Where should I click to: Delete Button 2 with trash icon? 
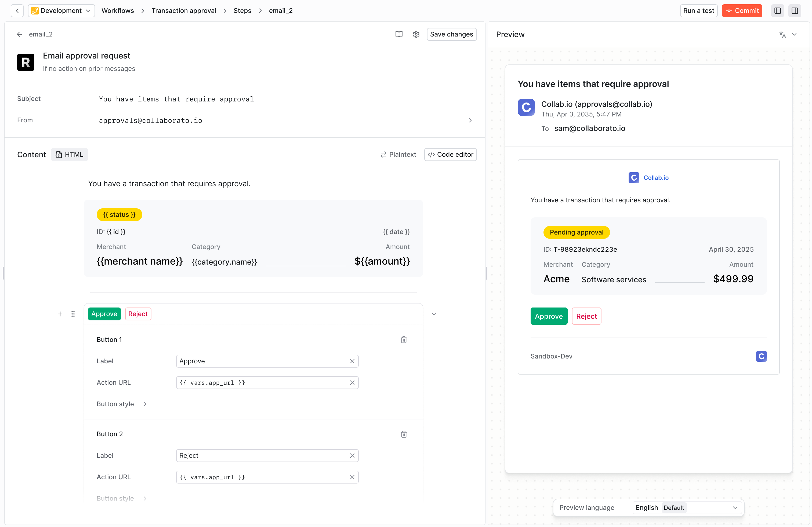pyautogui.click(x=404, y=434)
